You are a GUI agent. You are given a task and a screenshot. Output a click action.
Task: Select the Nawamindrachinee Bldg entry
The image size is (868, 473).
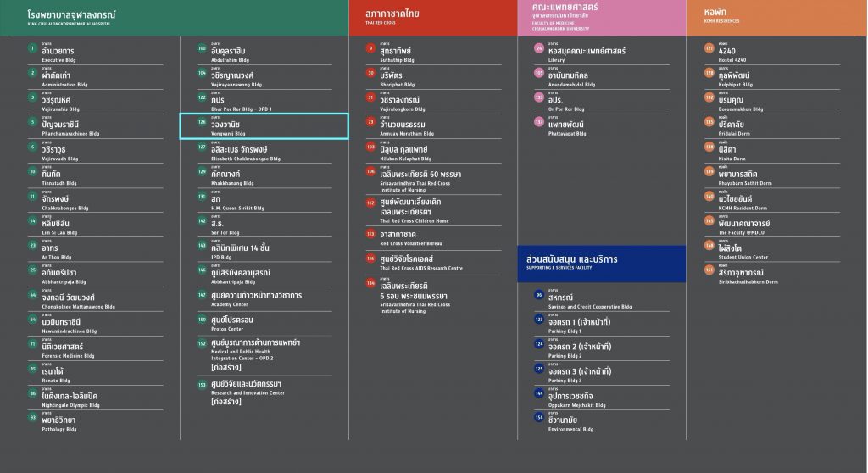point(95,324)
